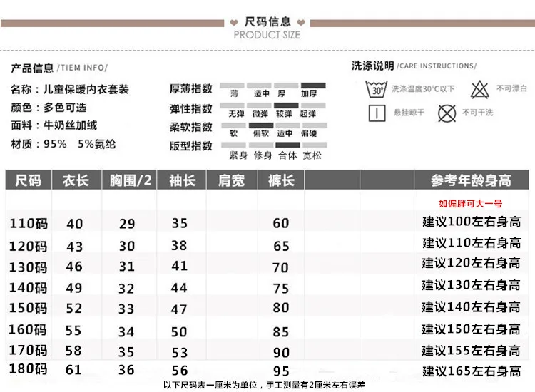Image resolution: width=535 pixels, height=392 pixels.
Task: Select the 170码 size row label
Action: point(28,350)
